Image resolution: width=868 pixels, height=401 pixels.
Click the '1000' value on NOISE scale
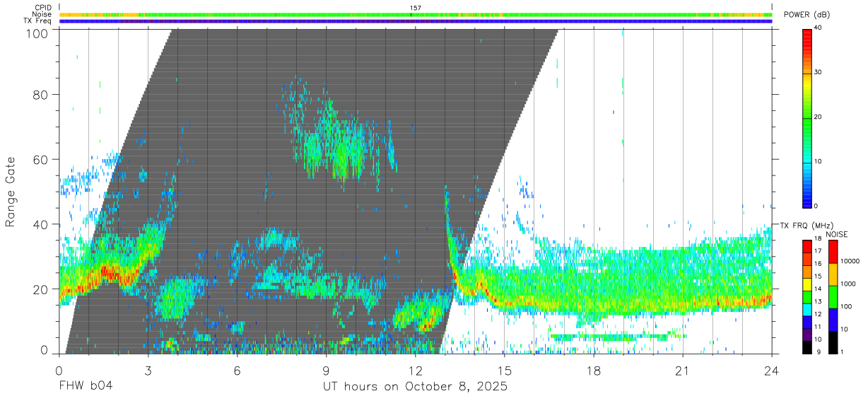coord(850,284)
